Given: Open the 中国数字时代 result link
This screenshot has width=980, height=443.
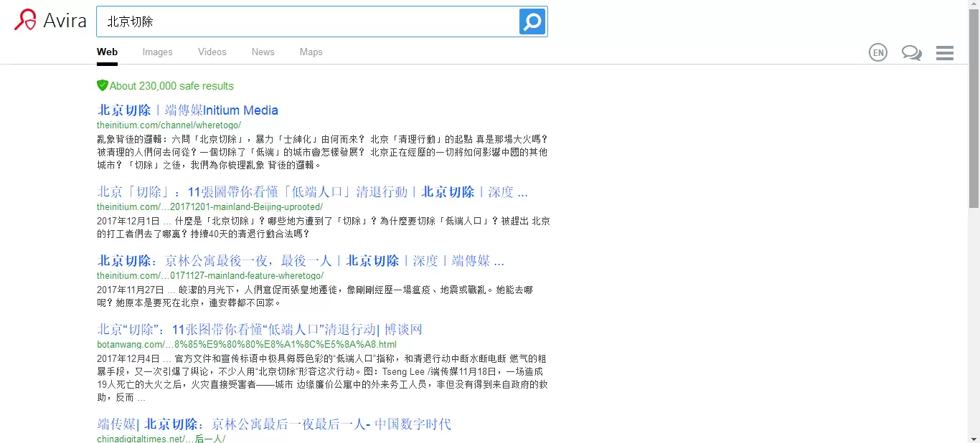Looking at the screenshot, I should [x=273, y=424].
